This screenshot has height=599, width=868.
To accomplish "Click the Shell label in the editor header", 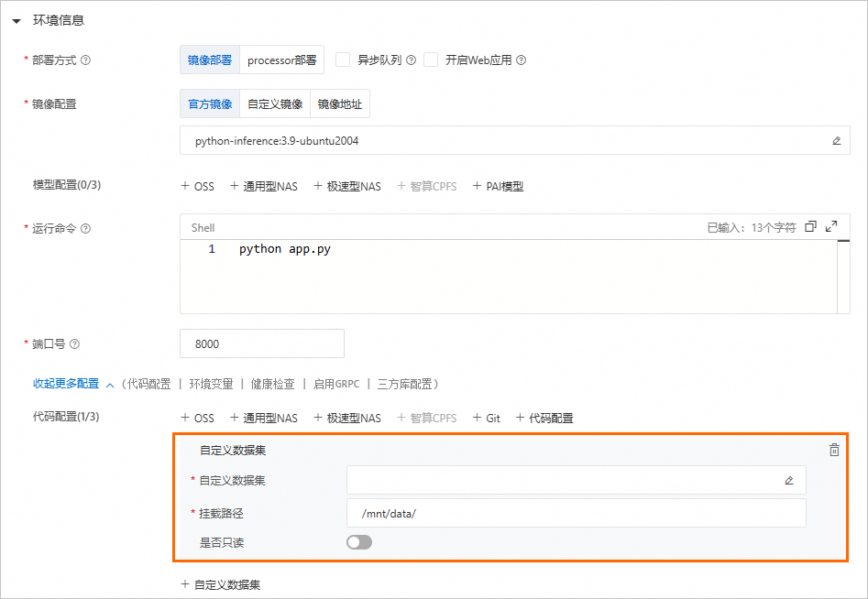I will (x=203, y=228).
